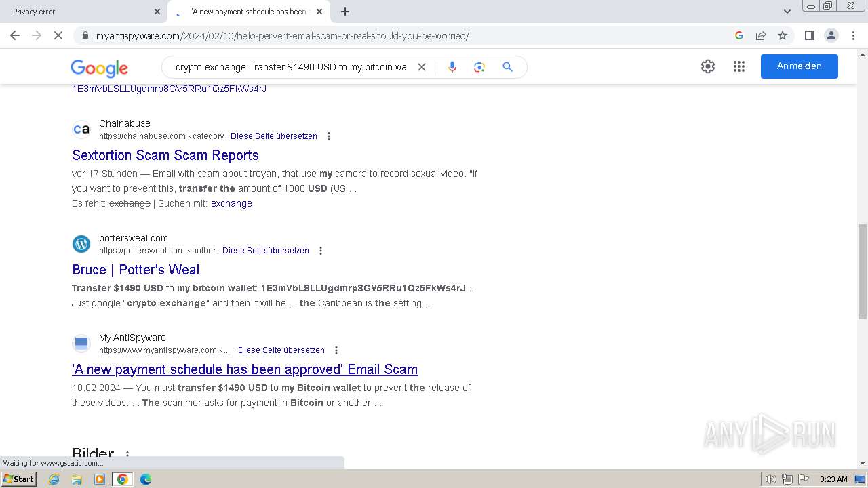The image size is (868, 488).
Task: Open the 1E3mVbLSLLUgdmrp8GV5RRu1Qz5FkWs4rJ link
Action: (x=169, y=89)
